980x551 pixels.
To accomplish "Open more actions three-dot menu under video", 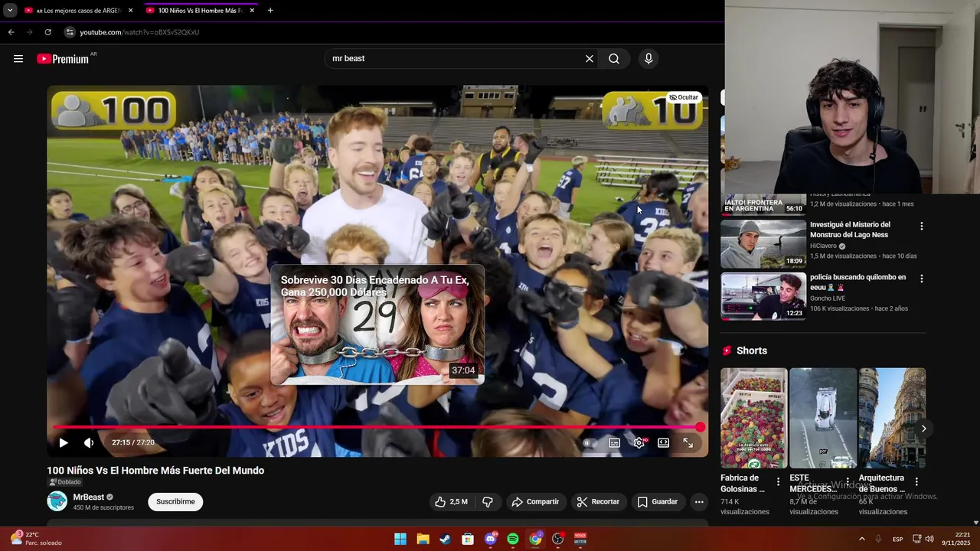I will point(699,501).
